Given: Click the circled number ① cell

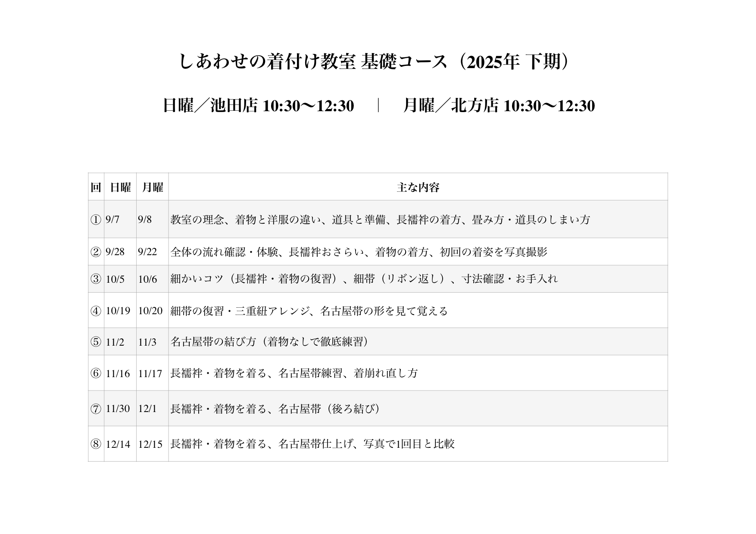Looking at the screenshot, I should 96,220.
